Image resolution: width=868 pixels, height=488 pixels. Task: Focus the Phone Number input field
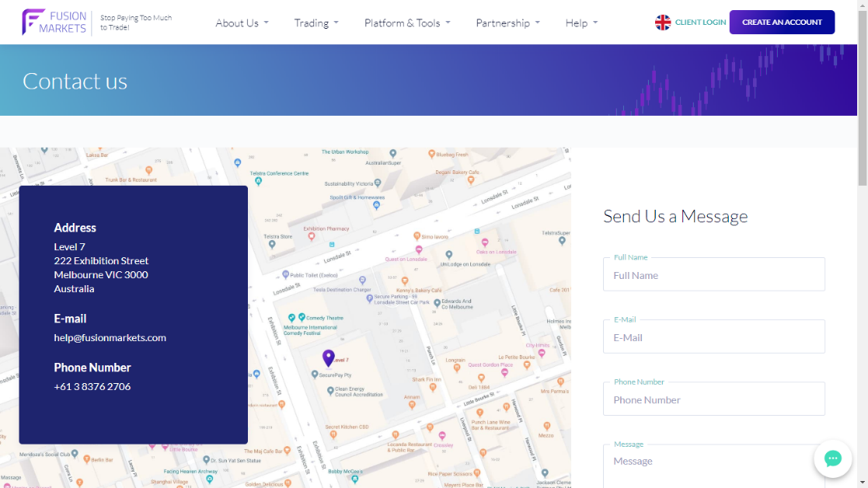[x=713, y=399]
